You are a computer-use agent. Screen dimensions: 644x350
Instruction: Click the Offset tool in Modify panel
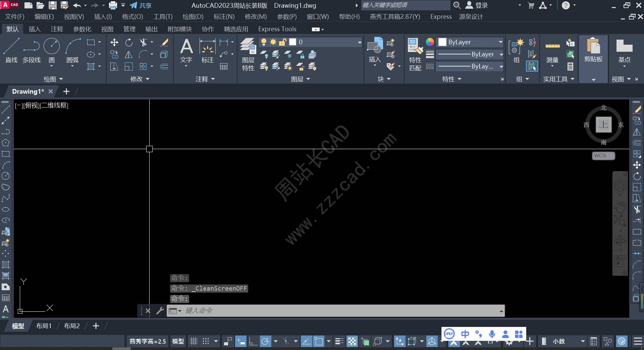pos(164,67)
